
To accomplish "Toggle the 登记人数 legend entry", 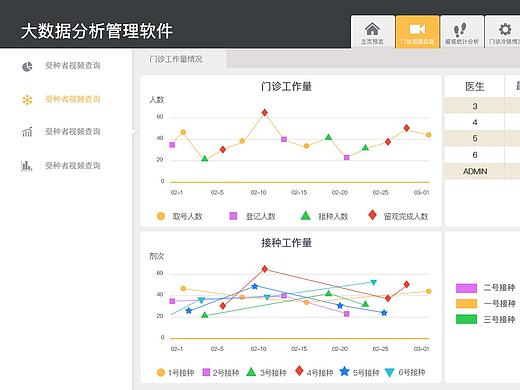I will tap(253, 216).
